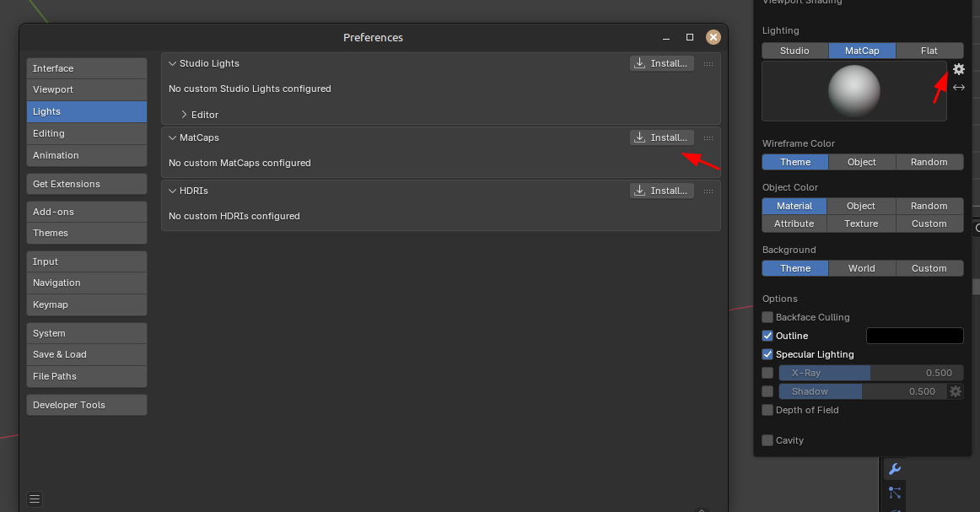980x512 pixels.
Task: Set lighting mode to Studio
Action: click(794, 51)
